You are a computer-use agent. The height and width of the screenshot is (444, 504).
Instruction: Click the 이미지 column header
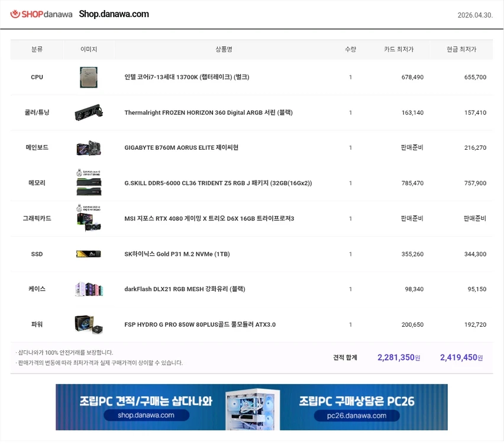tap(89, 49)
